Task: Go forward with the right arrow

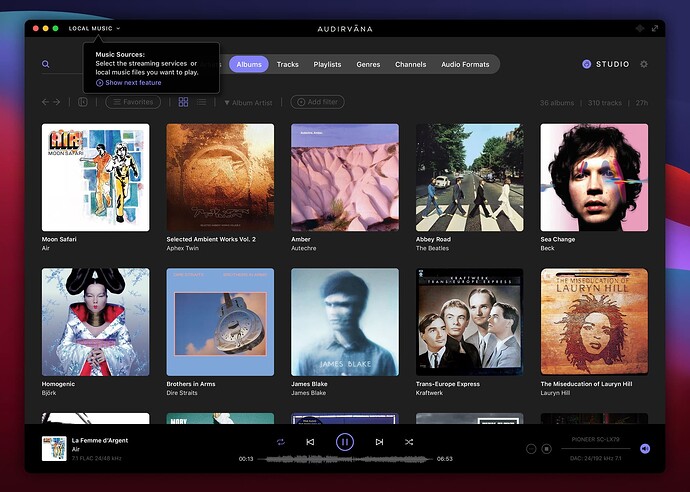Action: (x=57, y=102)
